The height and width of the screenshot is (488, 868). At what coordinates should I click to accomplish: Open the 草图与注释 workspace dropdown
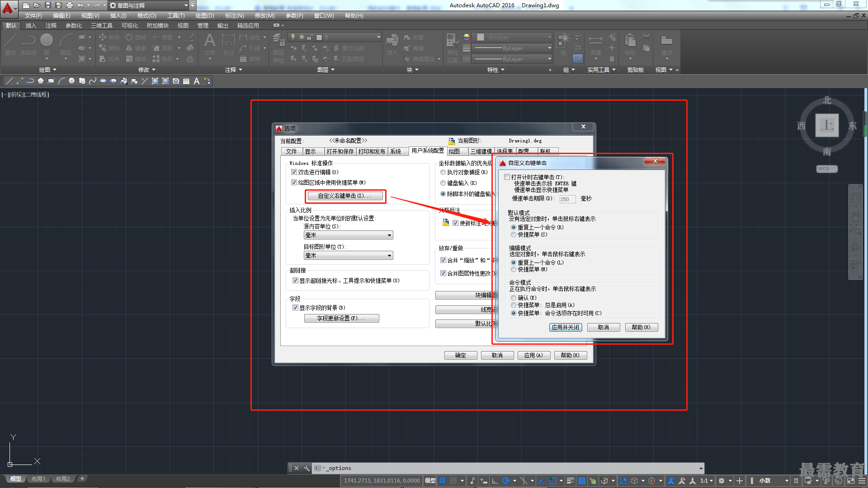[x=149, y=5]
